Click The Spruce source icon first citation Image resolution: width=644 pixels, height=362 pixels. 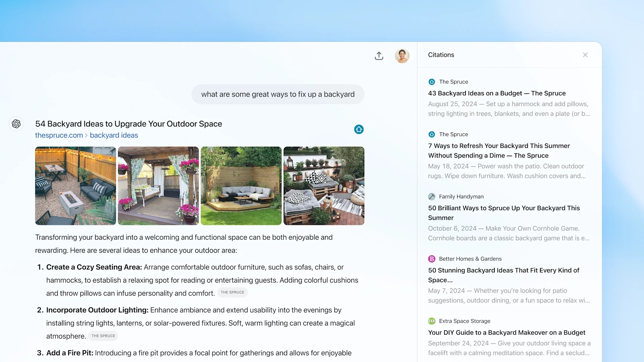tap(432, 81)
